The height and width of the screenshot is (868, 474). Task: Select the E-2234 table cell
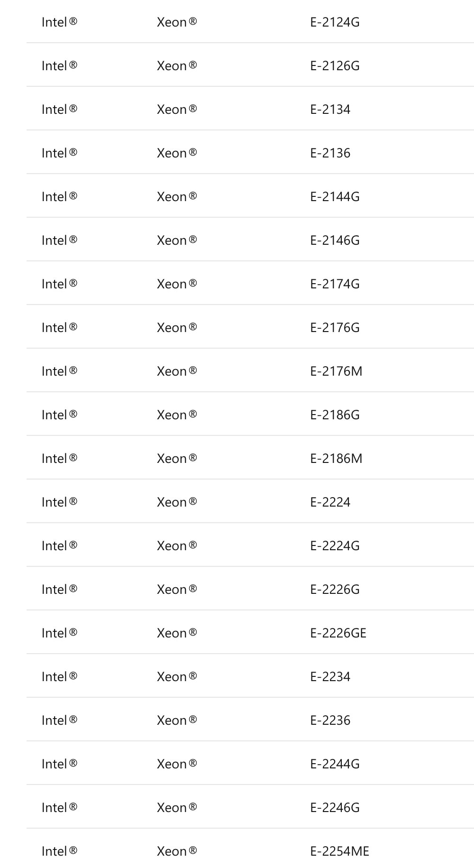330,677
